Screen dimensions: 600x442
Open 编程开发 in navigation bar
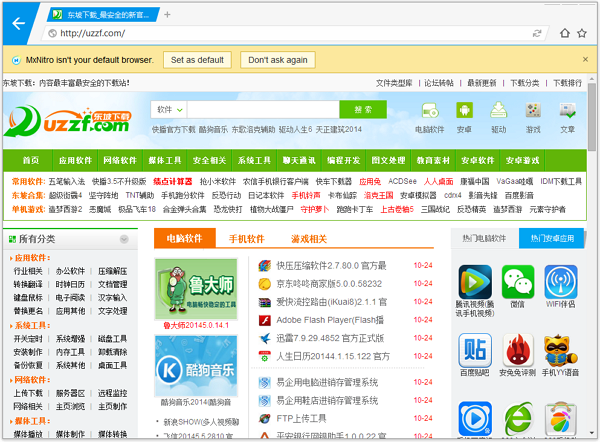[344, 160]
